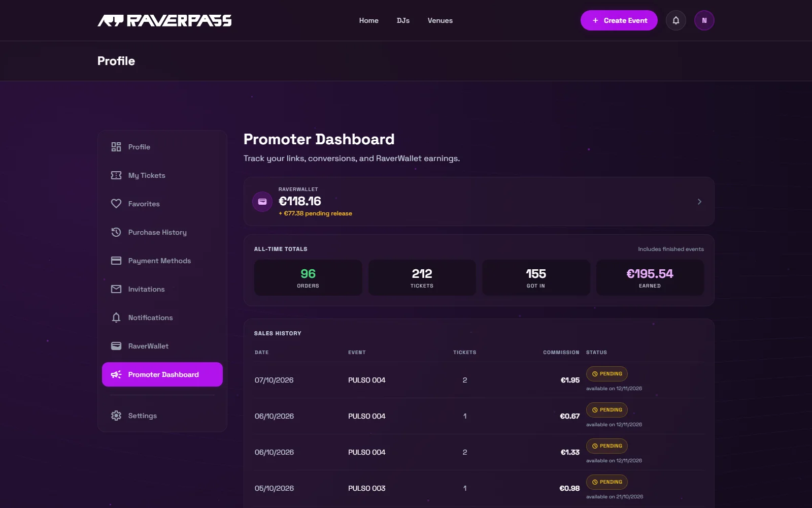Click the My Tickets ticket icon
This screenshot has height=508, width=812.
[x=116, y=175]
